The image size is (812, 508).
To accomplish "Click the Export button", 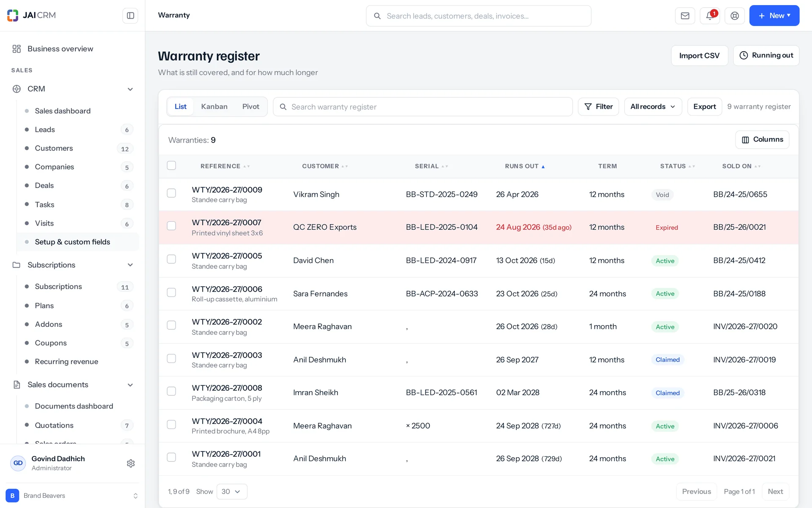I will pos(705,107).
